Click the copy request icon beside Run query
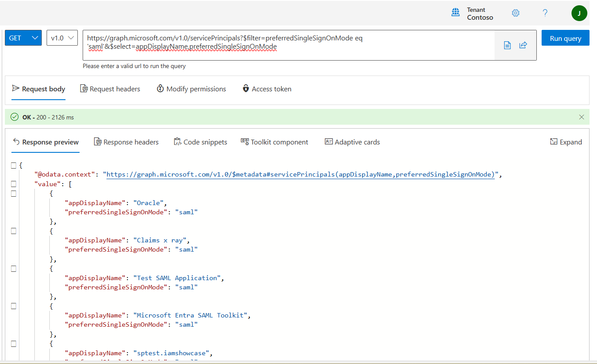 (x=507, y=45)
